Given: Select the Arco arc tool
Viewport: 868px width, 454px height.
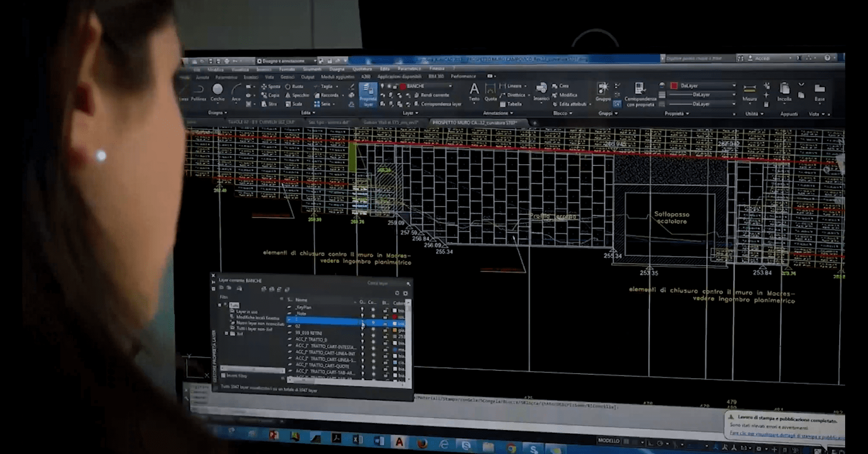Looking at the screenshot, I should (x=236, y=91).
